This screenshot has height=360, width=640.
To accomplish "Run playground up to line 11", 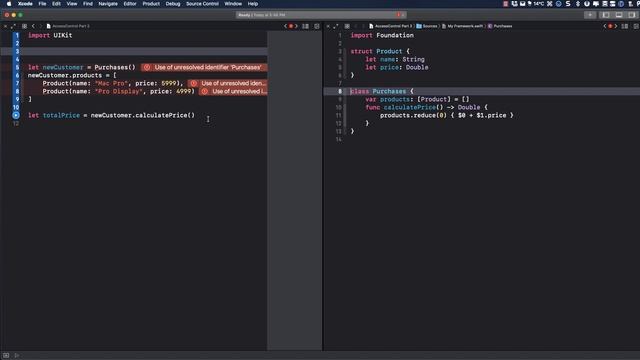I will click(16, 116).
